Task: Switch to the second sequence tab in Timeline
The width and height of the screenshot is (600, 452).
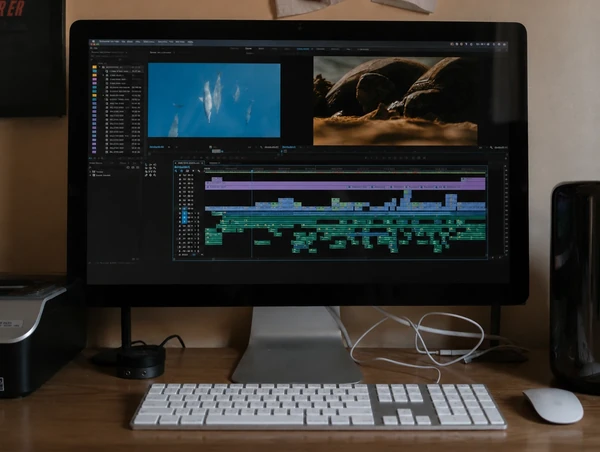Action: click(x=214, y=163)
